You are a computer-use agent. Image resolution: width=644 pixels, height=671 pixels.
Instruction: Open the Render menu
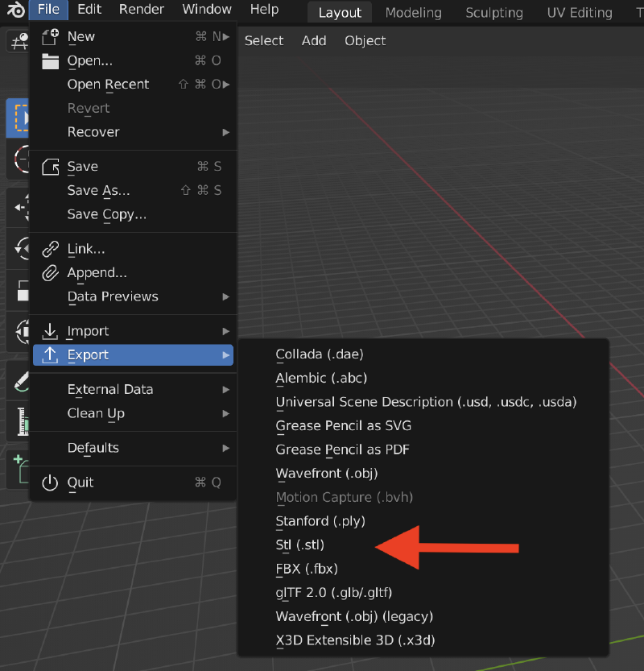(x=142, y=10)
